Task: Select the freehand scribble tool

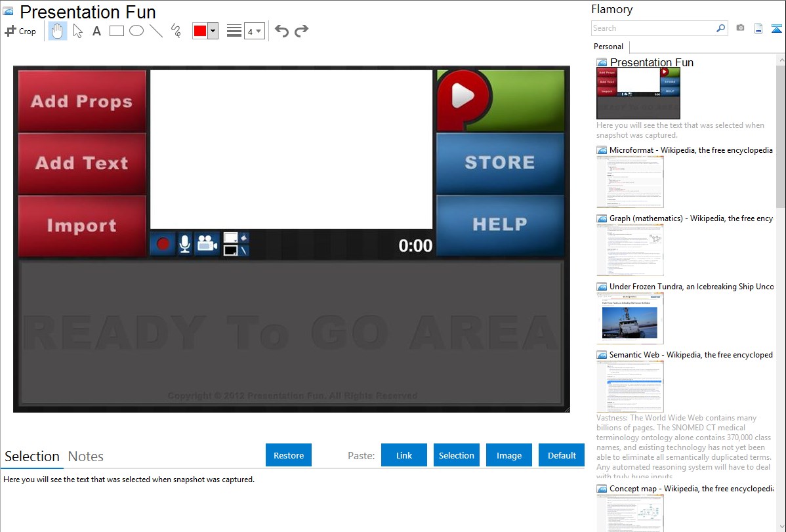Action: click(x=176, y=31)
